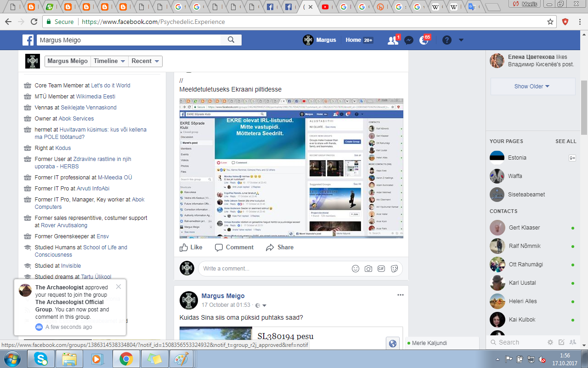
Task: Go back in Chrome
Action: point(8,22)
